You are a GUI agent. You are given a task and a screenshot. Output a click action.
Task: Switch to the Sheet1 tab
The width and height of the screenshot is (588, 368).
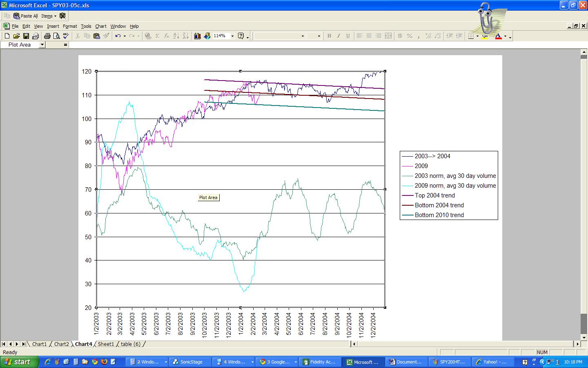[x=106, y=344]
